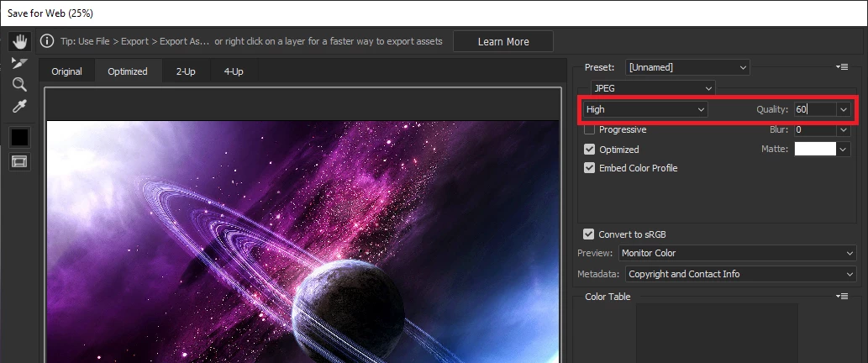Enable the Progressive checkbox
This screenshot has height=363, width=868.
590,129
